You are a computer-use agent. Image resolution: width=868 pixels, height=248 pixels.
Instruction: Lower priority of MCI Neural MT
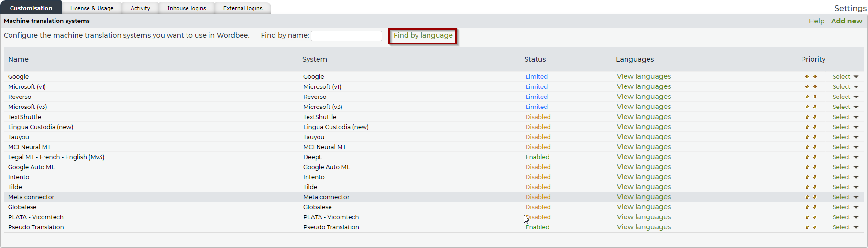815,147
